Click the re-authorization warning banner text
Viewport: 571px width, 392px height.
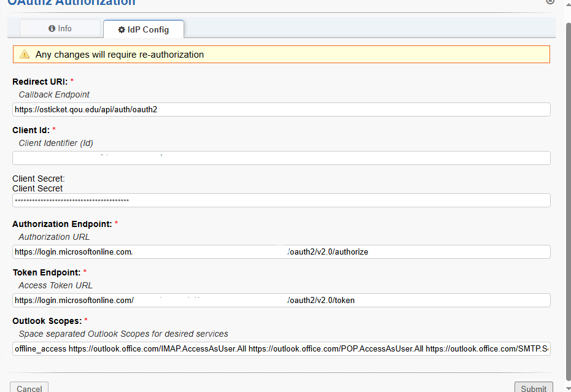pos(120,55)
